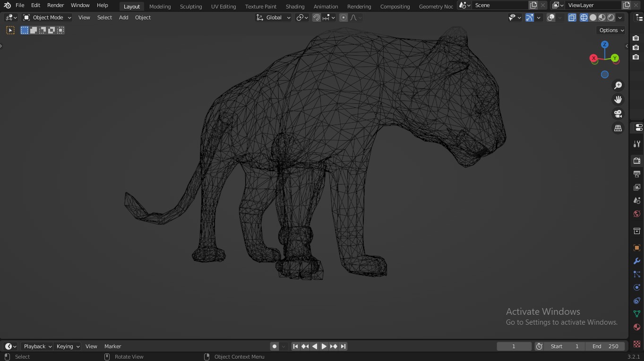Choose the Set new selection mode icon
Image resolution: width=644 pixels, height=361 pixels.
25,30
